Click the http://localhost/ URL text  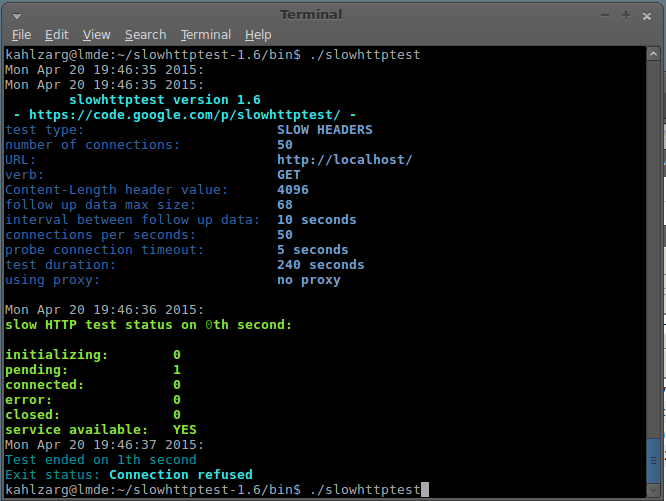point(344,160)
